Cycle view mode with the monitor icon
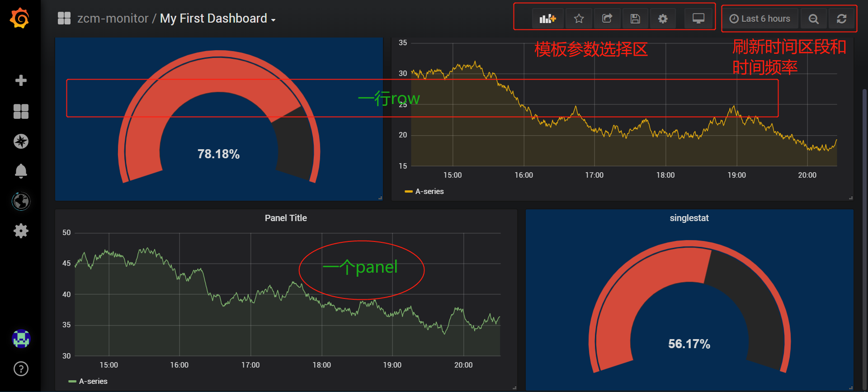 pyautogui.click(x=698, y=19)
